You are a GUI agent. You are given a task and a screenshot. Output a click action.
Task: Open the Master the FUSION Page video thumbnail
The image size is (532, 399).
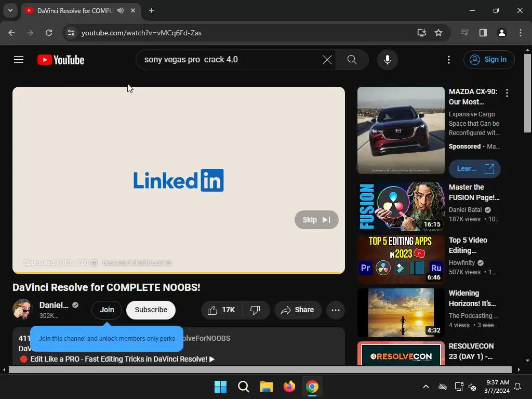click(401, 206)
